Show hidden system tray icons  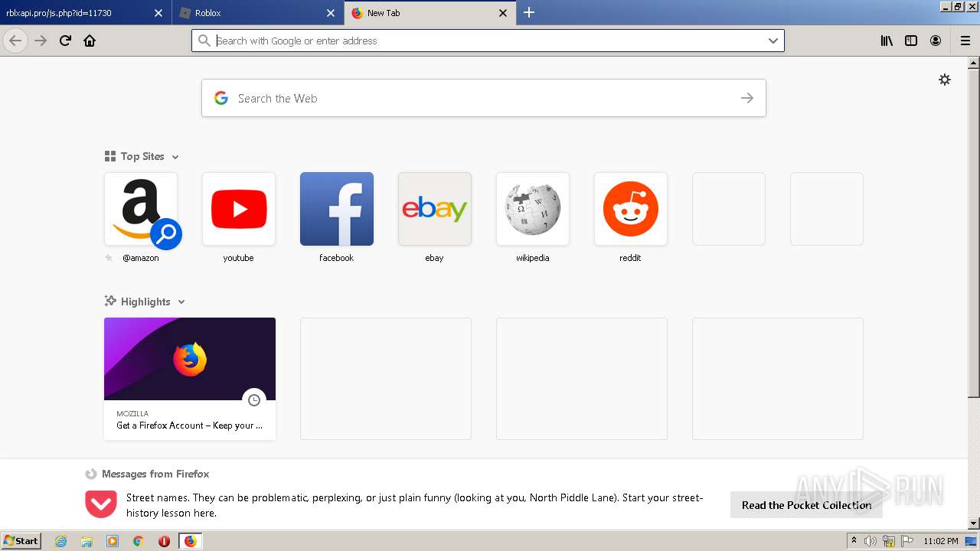[x=854, y=541]
